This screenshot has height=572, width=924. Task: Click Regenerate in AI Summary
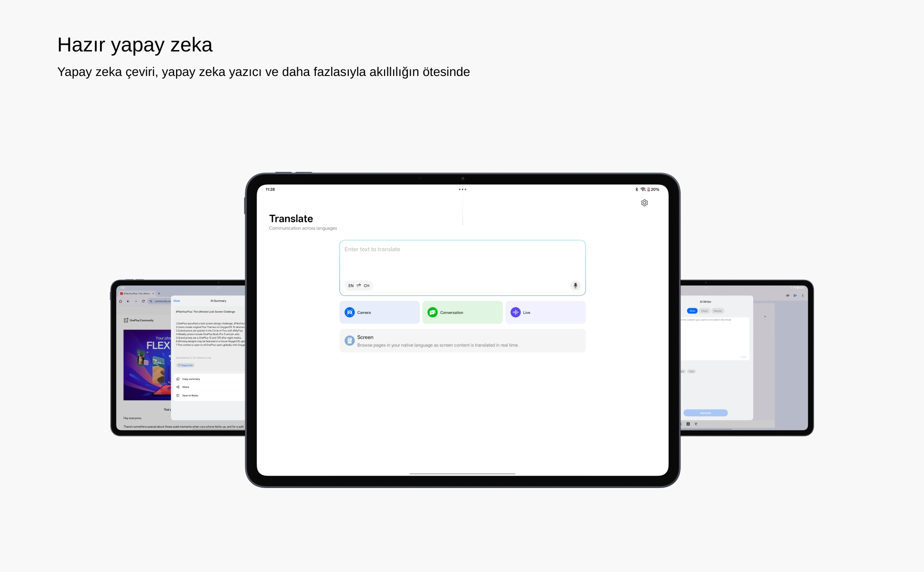185,365
